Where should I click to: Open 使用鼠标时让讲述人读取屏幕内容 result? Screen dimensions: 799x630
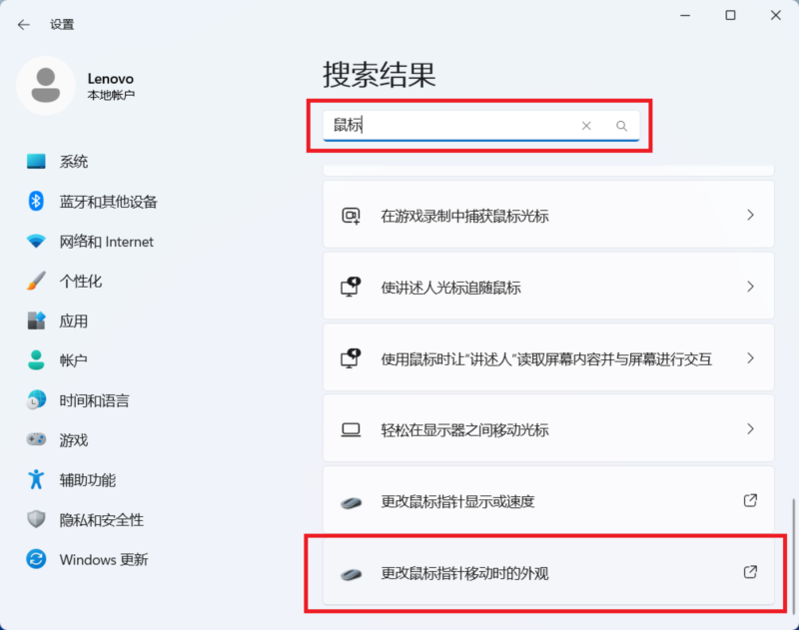click(x=546, y=359)
